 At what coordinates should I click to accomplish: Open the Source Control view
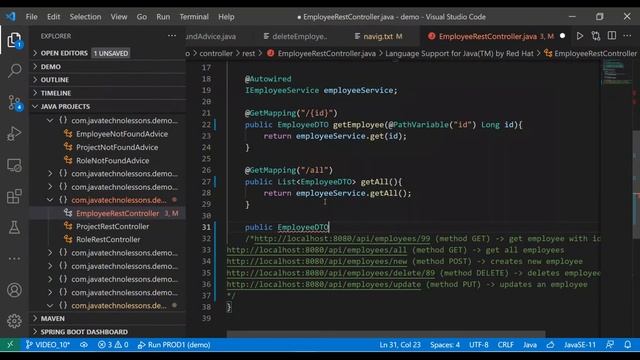coord(14,102)
